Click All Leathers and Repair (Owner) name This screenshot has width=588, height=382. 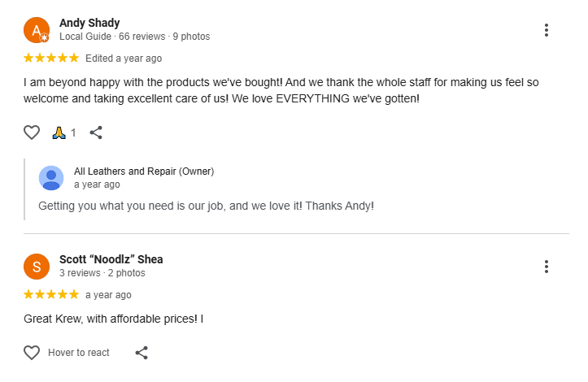[144, 171]
